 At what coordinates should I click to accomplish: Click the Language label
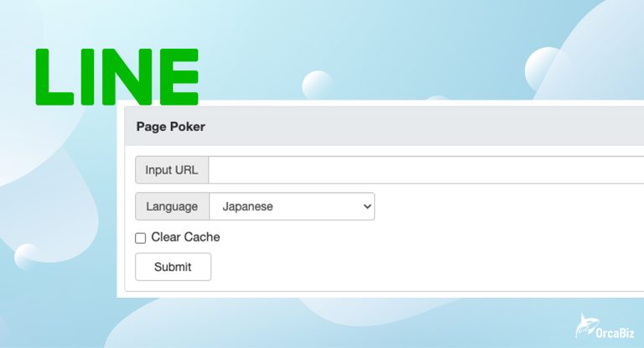point(172,206)
